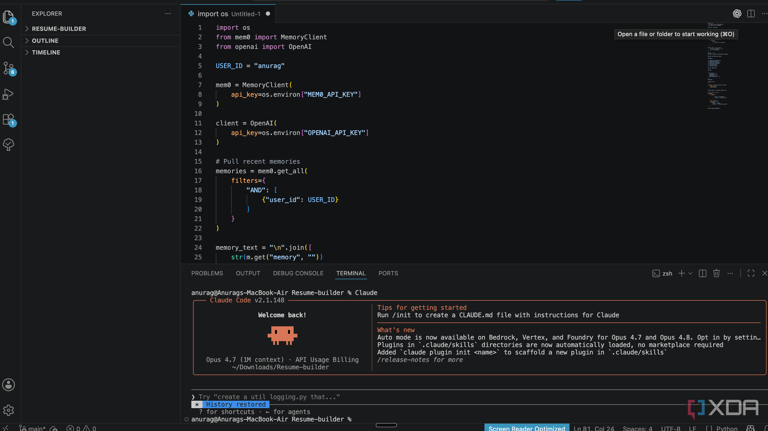The width and height of the screenshot is (768, 431).
Task: Change the Python language mode
Action: click(726, 428)
